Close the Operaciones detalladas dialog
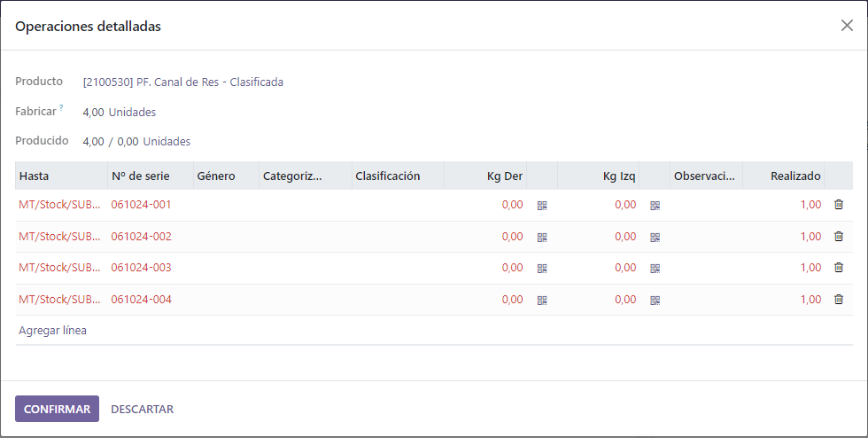 pos(847,26)
